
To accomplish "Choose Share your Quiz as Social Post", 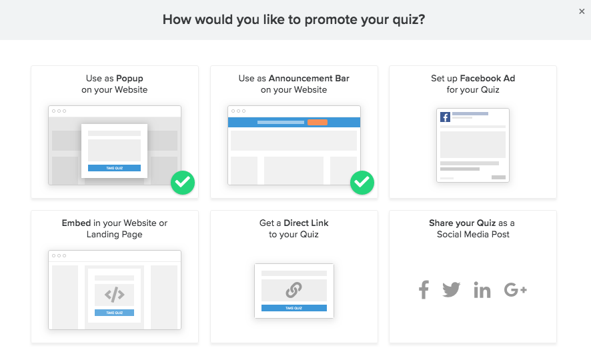I will pos(472,229).
